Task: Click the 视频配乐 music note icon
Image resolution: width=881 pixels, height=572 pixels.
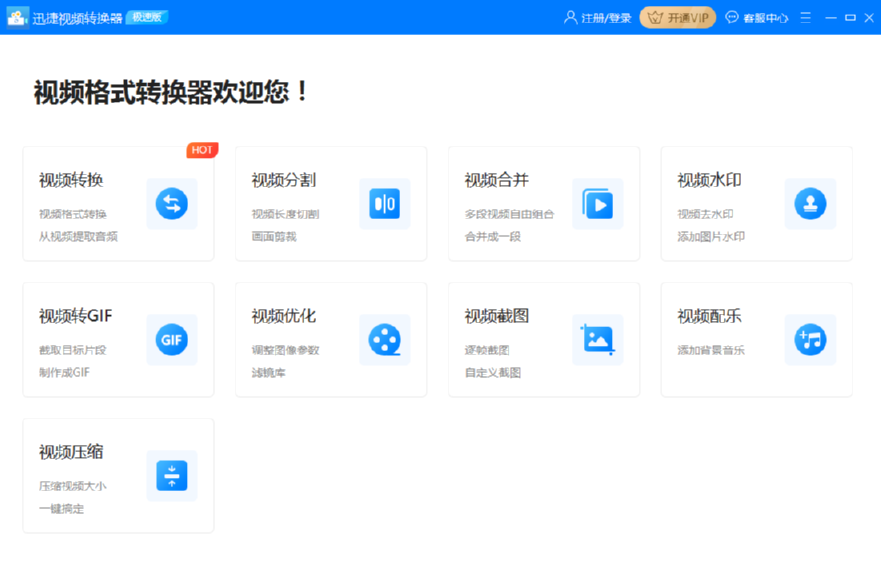Action: [810, 339]
